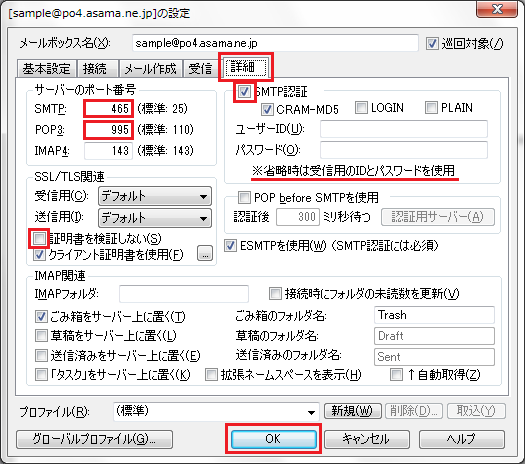Open the 受信用 SSL/TLS dropdown

(x=155, y=196)
